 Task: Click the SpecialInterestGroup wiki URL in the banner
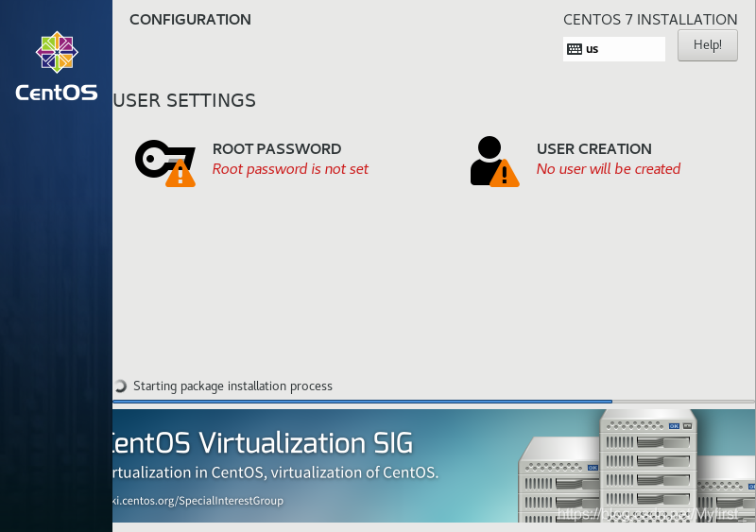[x=198, y=501]
